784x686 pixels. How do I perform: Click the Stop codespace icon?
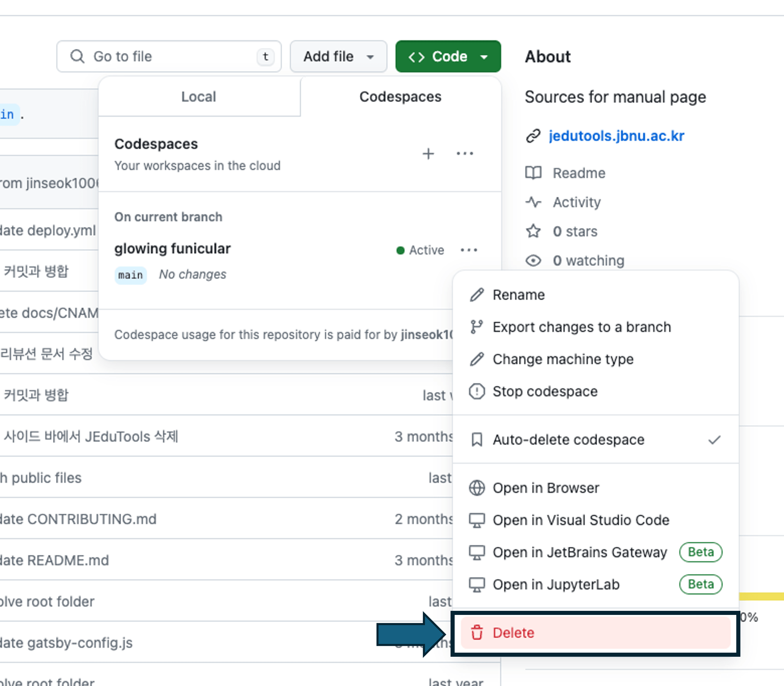pos(477,391)
